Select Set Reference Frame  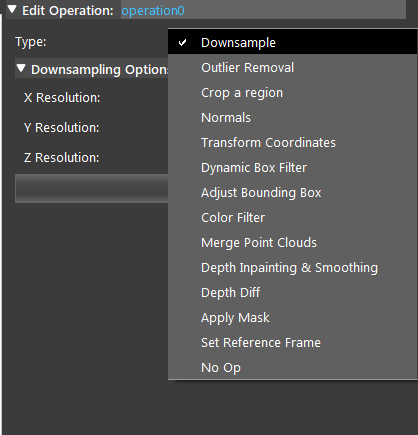292,343
